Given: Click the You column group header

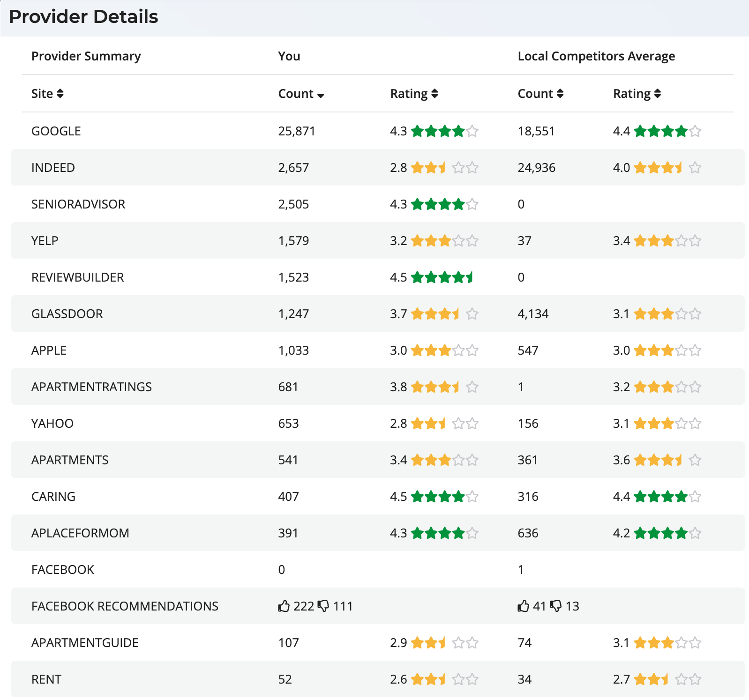Looking at the screenshot, I should [x=289, y=56].
